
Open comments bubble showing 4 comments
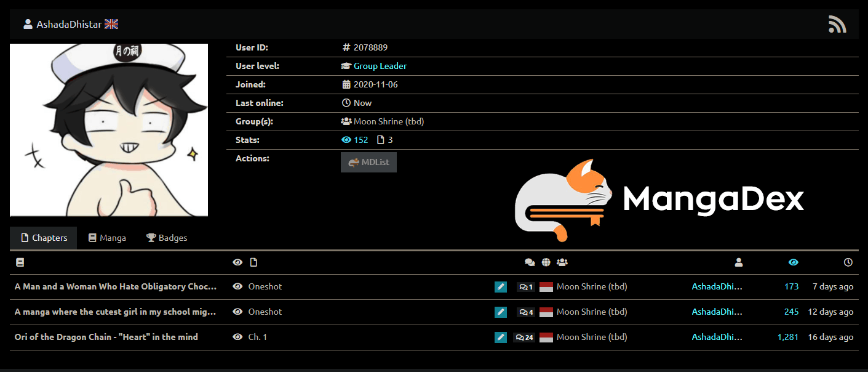[x=526, y=312]
